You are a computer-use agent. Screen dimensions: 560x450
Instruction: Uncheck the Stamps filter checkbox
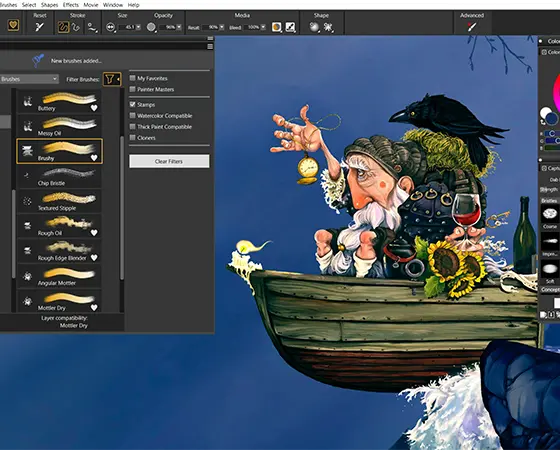132,105
